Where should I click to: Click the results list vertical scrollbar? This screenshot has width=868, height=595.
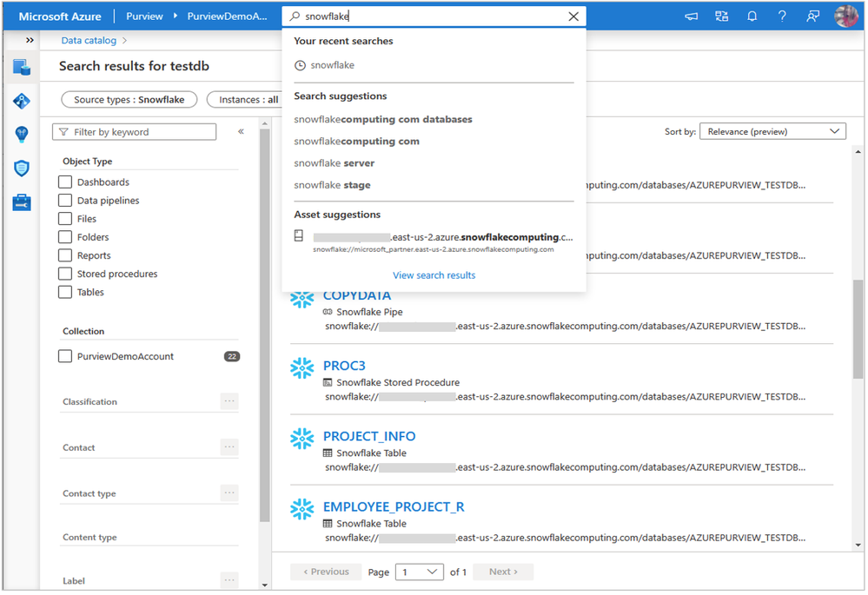click(x=858, y=329)
